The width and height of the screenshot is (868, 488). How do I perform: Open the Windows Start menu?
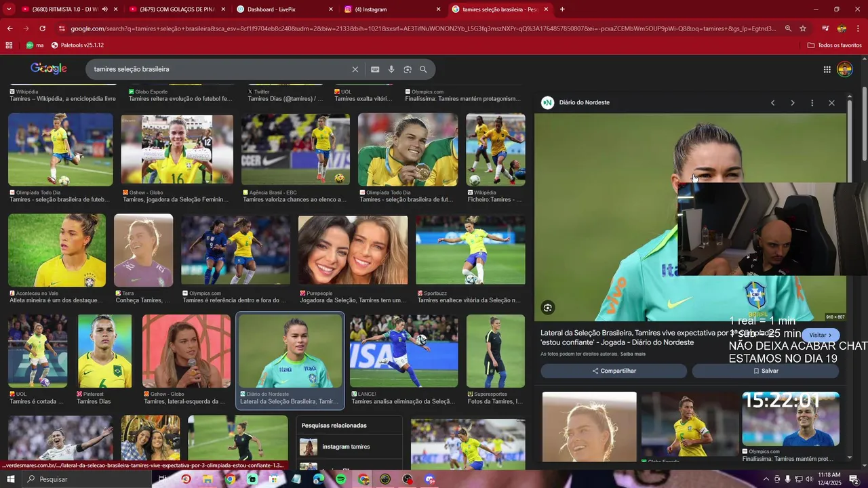pyautogui.click(x=11, y=479)
